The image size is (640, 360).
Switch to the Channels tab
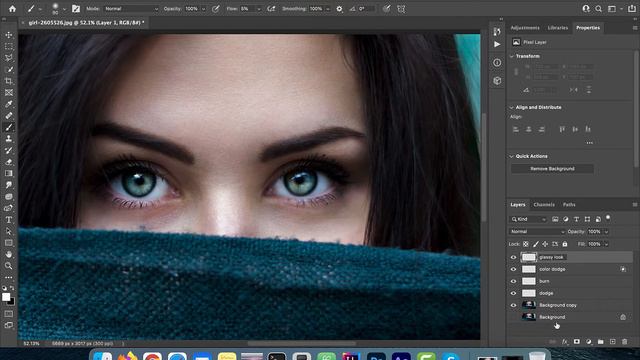[544, 204]
